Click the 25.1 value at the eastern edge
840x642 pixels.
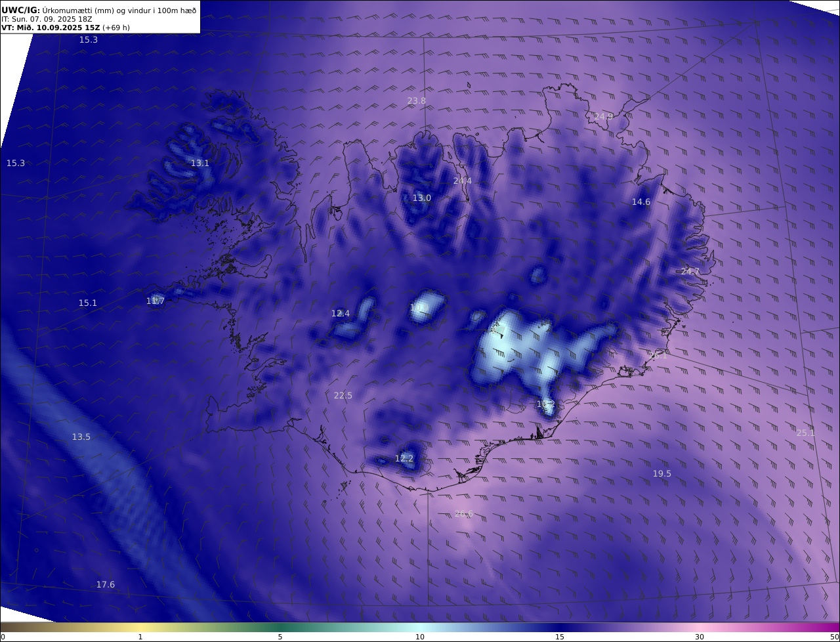click(x=805, y=433)
